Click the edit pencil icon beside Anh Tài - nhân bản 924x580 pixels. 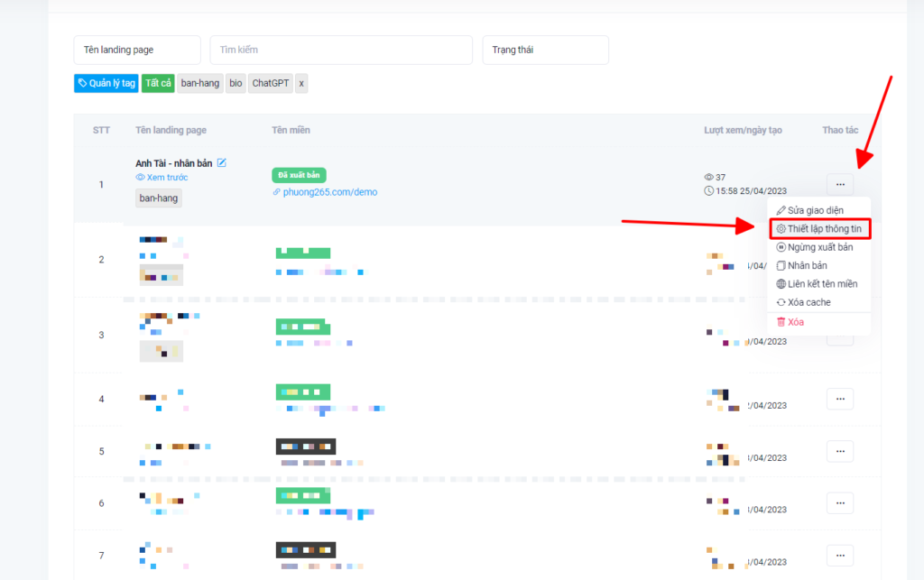[222, 162]
